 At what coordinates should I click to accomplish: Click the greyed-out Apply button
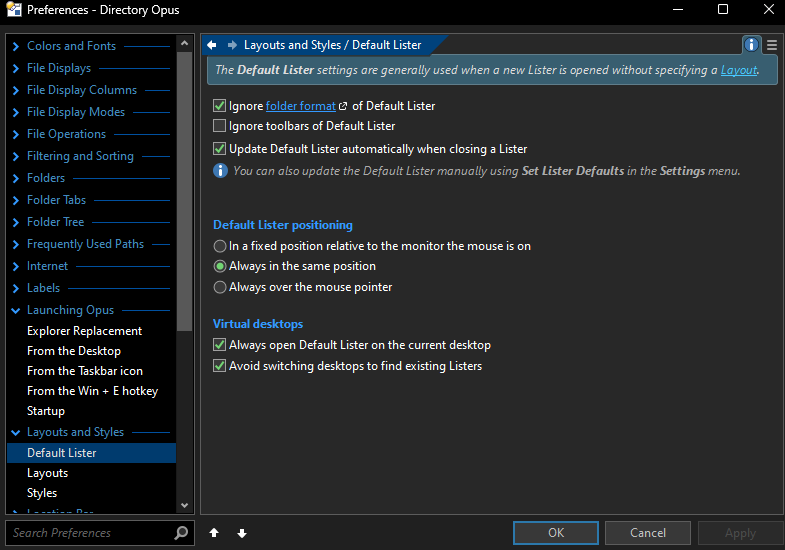coord(740,532)
